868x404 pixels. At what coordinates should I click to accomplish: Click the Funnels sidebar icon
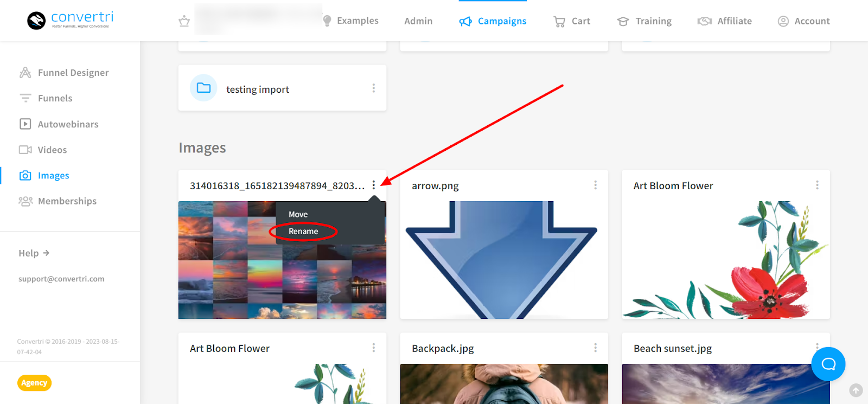click(x=25, y=98)
